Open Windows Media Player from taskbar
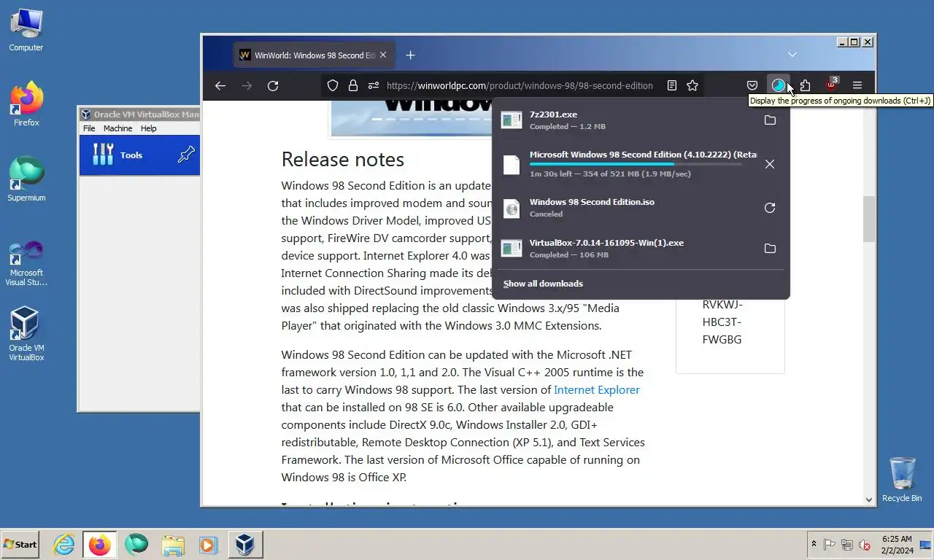 208,544
